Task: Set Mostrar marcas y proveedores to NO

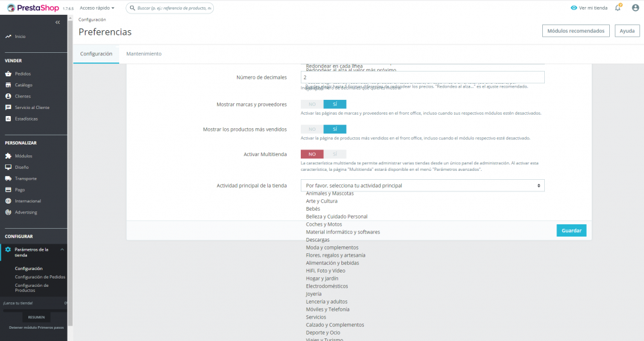Action: 312,104
